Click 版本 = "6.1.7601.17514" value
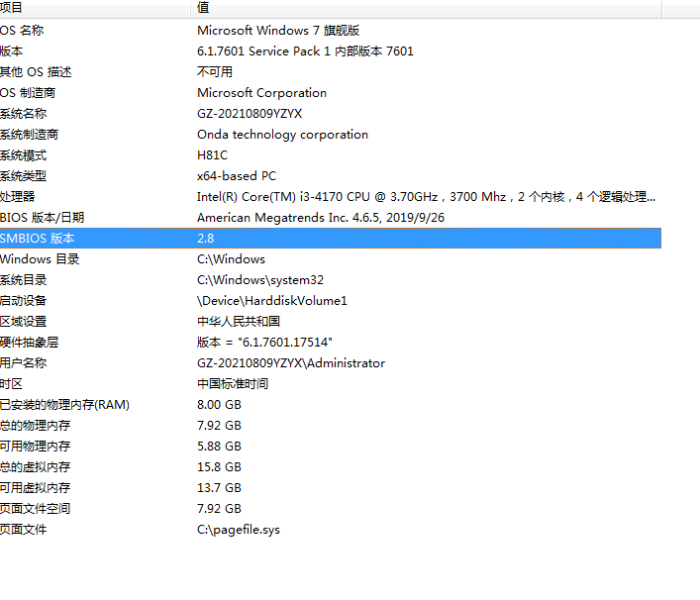Image resolution: width=700 pixels, height=600 pixels. [x=264, y=343]
